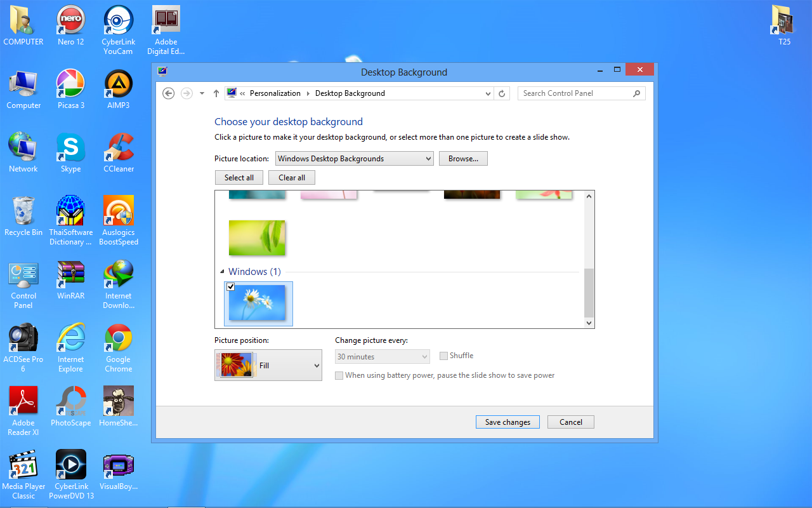The height and width of the screenshot is (508, 812).
Task: Navigate to Personalization breadcrumb
Action: pos(275,93)
